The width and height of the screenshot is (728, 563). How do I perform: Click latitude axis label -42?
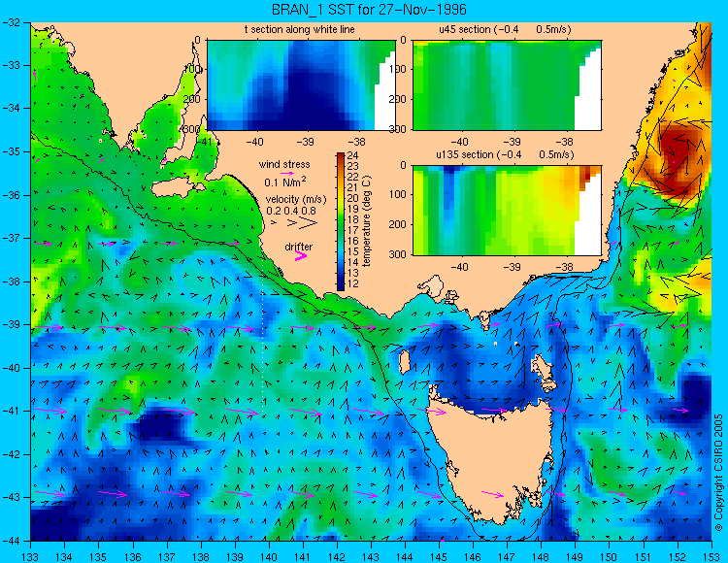click(11, 454)
